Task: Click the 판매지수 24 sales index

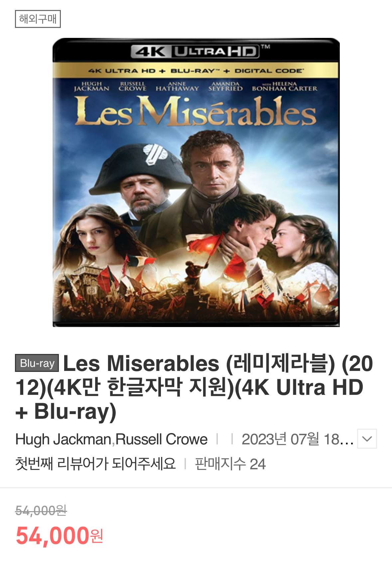Action: coord(230,464)
